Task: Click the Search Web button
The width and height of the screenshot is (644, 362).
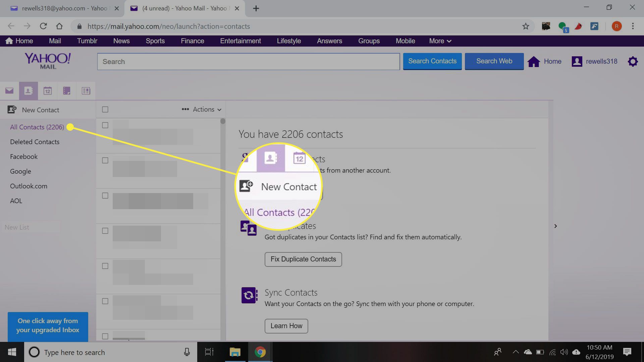Action: pyautogui.click(x=494, y=61)
